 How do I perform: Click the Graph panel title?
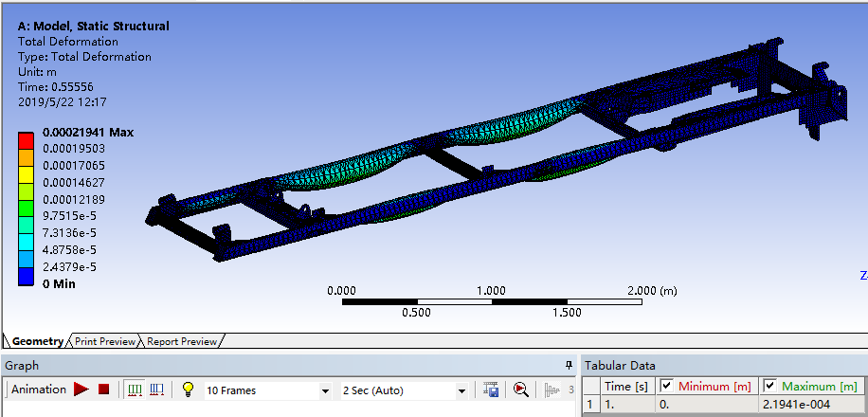click(22, 366)
